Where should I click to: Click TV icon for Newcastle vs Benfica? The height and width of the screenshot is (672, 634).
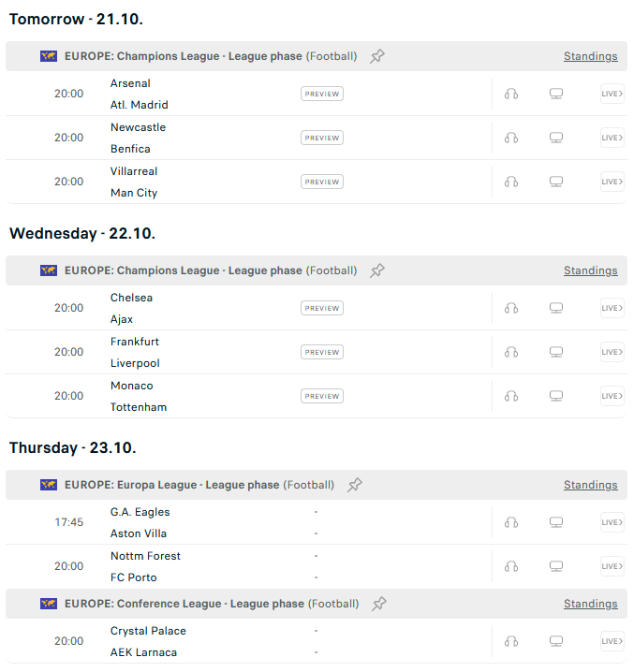tap(556, 138)
